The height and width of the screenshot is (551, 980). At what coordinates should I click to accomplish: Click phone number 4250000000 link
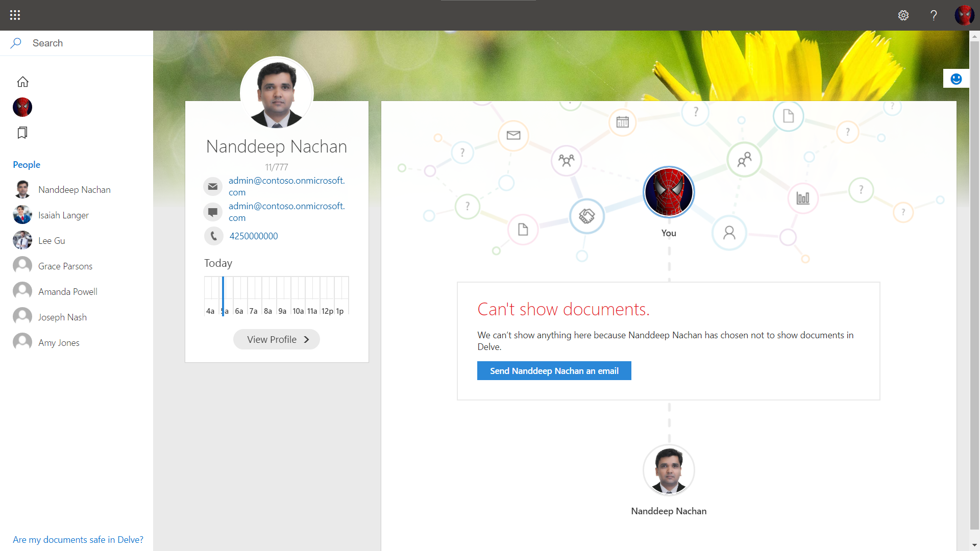click(x=253, y=236)
